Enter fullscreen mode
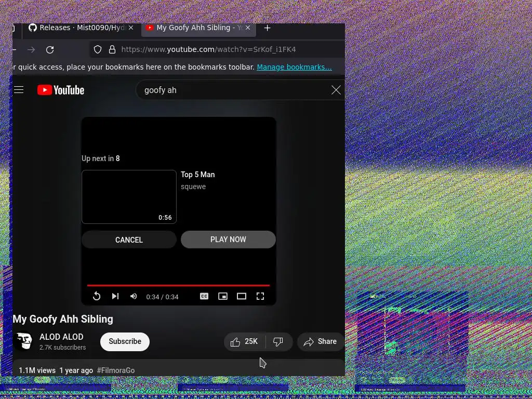Viewport: 532px width, 399px height. 260,296
